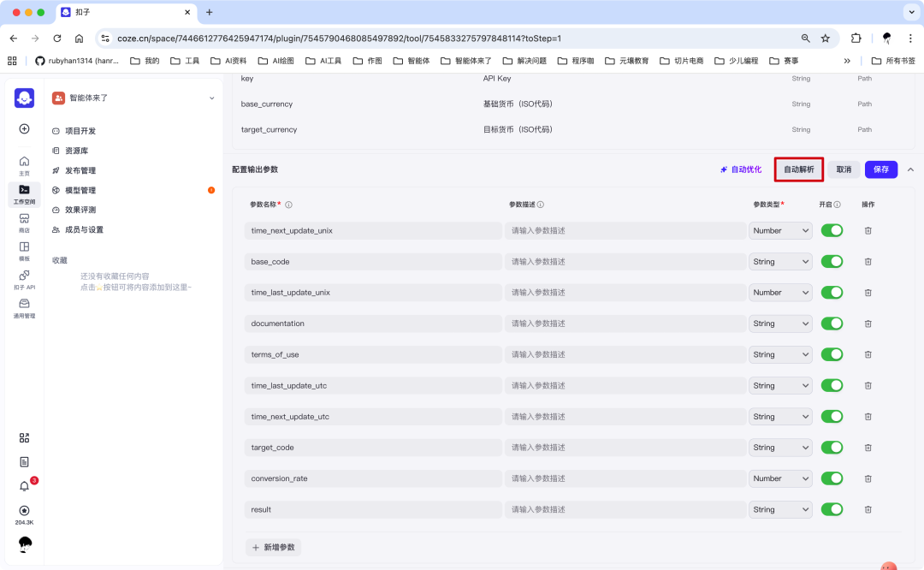The height and width of the screenshot is (570, 924).
Task: Click info icon next to 参数描述
Action: [x=541, y=205]
